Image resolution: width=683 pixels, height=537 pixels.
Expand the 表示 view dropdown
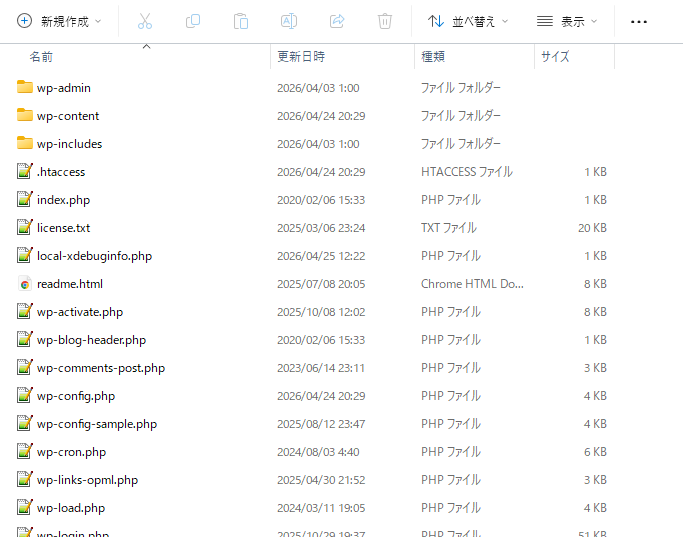coord(566,21)
